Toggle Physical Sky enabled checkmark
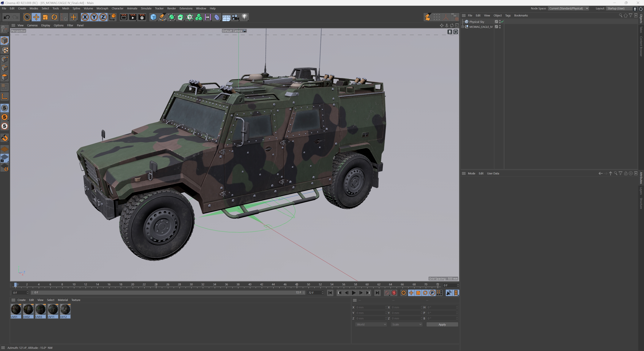Screen dimensions: 644x351 [502, 22]
